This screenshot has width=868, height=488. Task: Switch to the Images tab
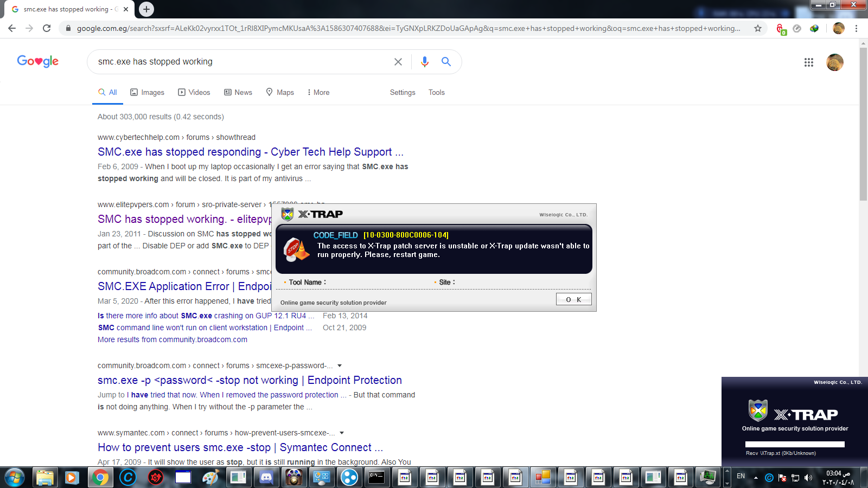(x=147, y=93)
